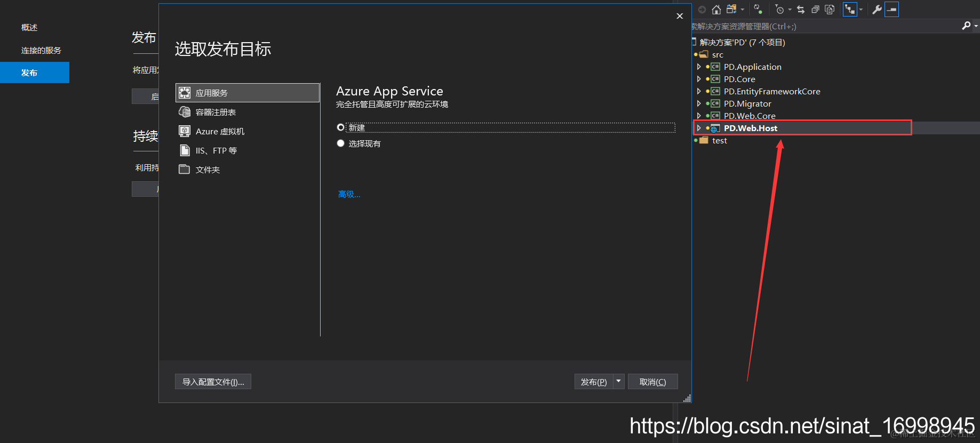
Task: Open the 高级... advanced link
Action: (x=349, y=194)
